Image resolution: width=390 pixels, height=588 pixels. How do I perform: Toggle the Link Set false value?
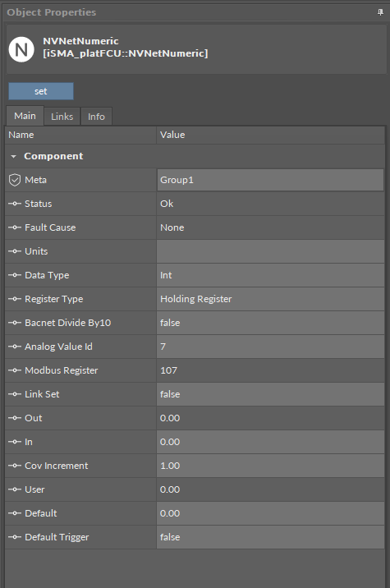pos(270,394)
